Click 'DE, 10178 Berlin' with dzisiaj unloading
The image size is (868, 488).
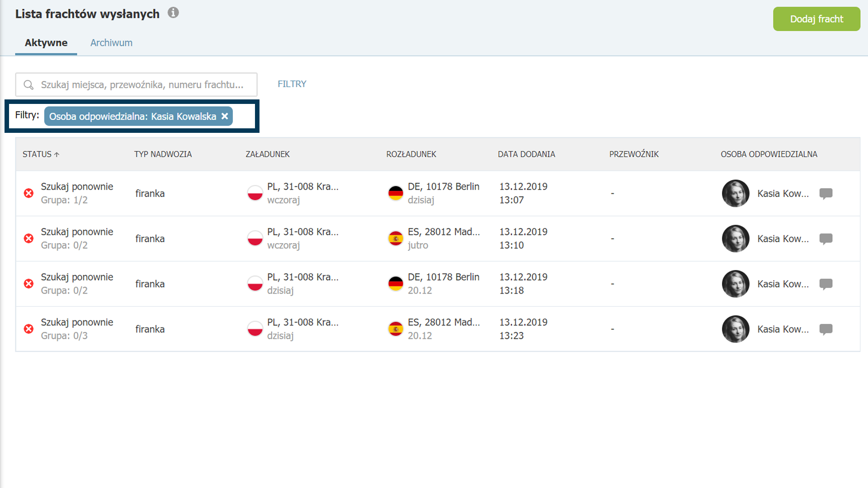click(x=443, y=187)
